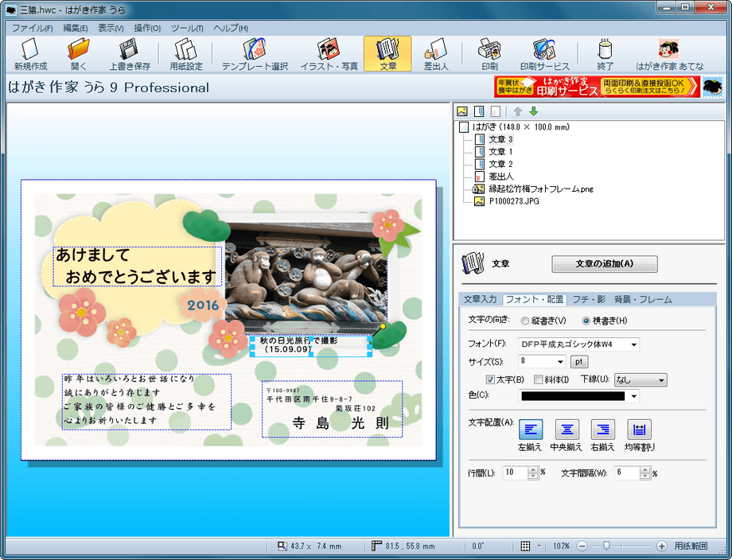
Task: Select P1000273.JPG in the layer tree
Action: point(514,201)
